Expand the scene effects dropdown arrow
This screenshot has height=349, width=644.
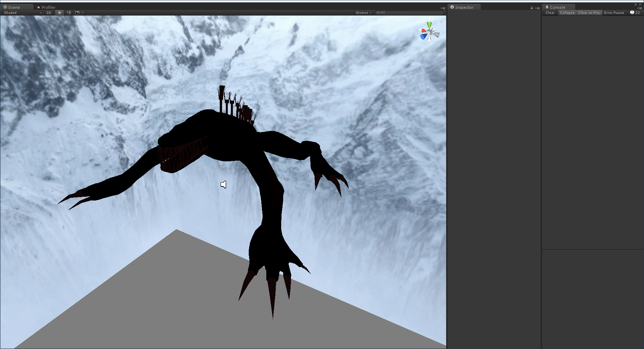pos(83,12)
